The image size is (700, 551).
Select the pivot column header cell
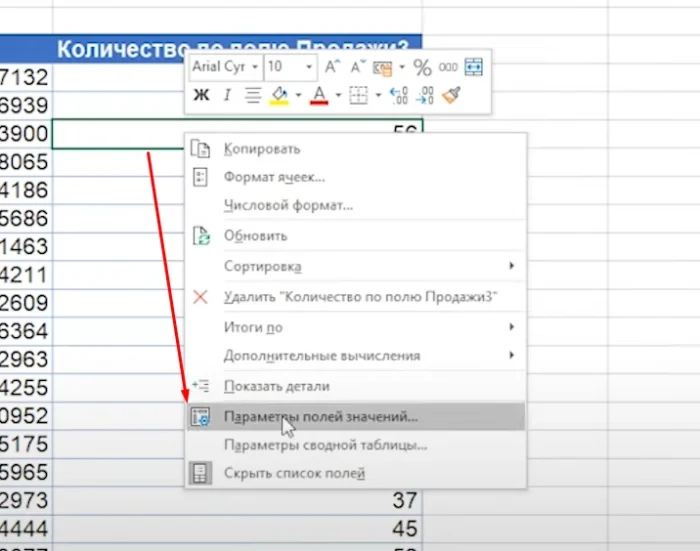tap(237, 47)
